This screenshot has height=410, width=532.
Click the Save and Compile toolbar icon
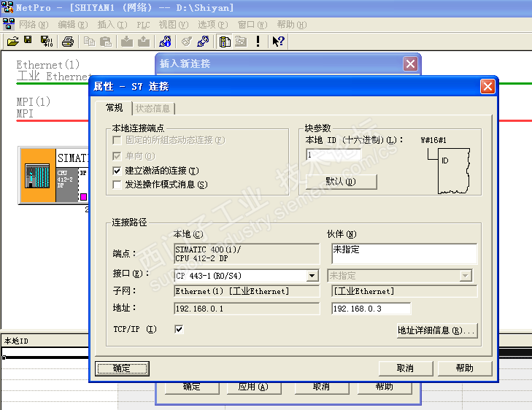click(46, 42)
